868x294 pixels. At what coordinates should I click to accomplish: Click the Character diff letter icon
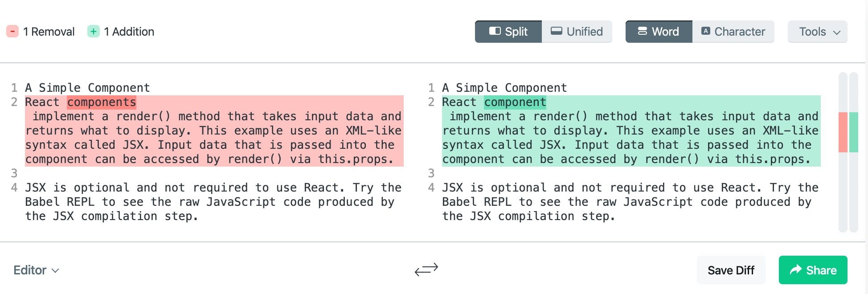(706, 31)
